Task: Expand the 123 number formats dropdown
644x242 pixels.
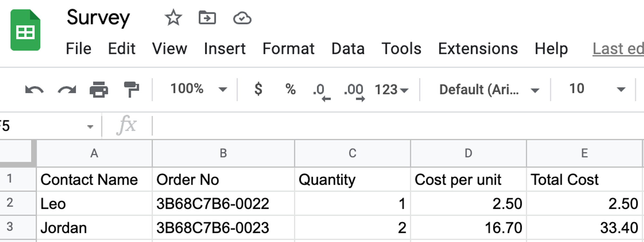Action: pyautogui.click(x=391, y=90)
